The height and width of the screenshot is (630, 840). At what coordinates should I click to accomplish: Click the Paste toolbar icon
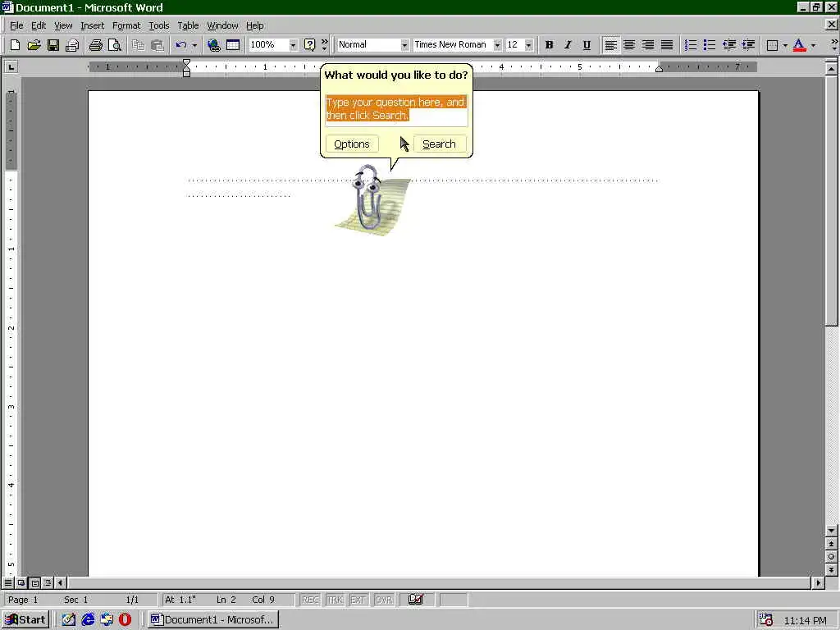click(157, 45)
